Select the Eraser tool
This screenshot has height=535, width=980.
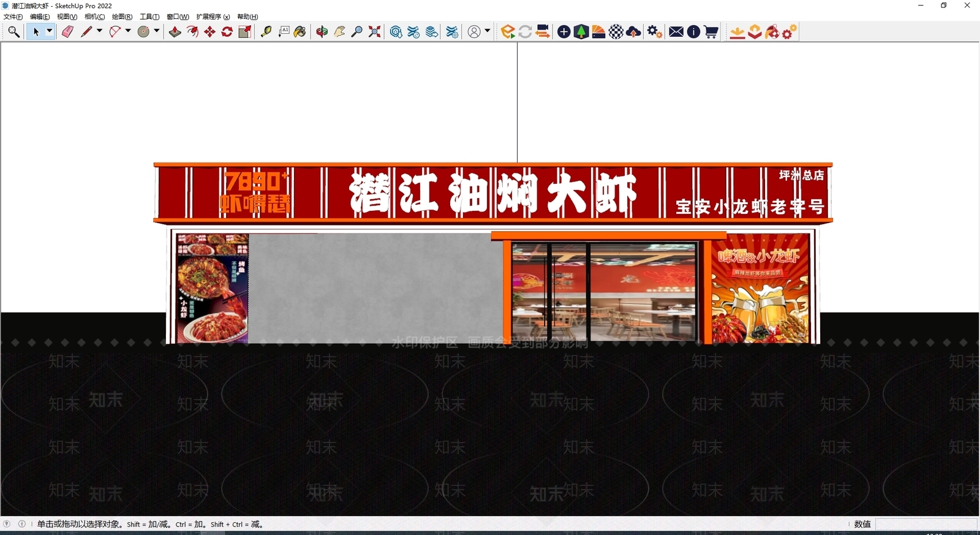pyautogui.click(x=67, y=32)
